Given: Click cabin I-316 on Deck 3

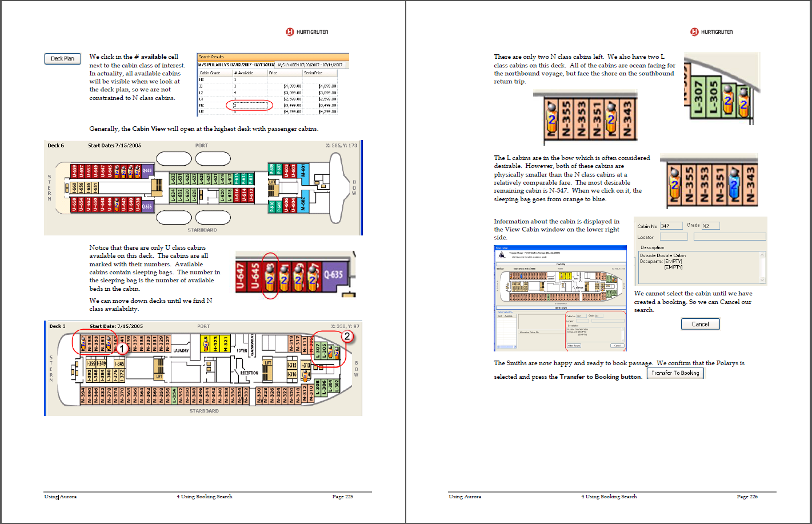Looking at the screenshot, I should pyautogui.click(x=292, y=374).
